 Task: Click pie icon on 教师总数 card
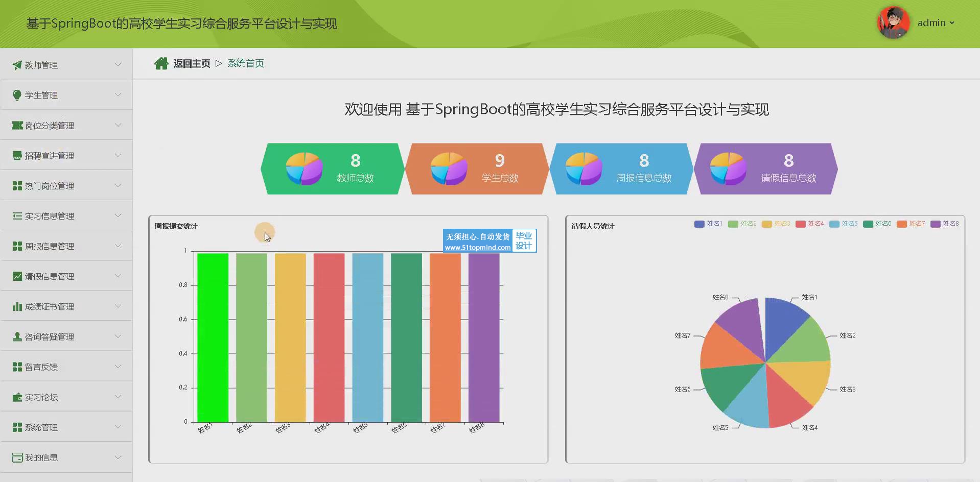(x=305, y=168)
